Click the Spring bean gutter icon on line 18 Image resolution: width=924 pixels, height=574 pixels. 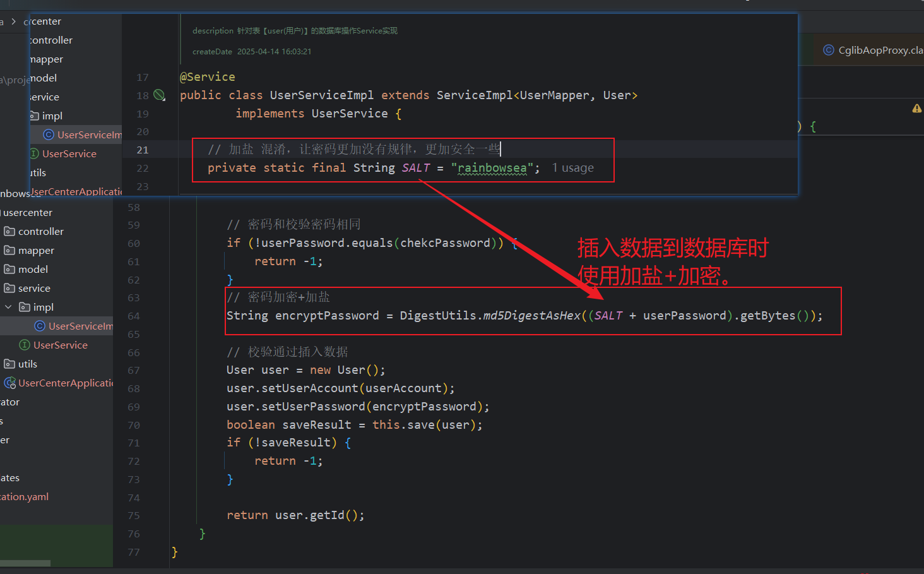pos(159,95)
